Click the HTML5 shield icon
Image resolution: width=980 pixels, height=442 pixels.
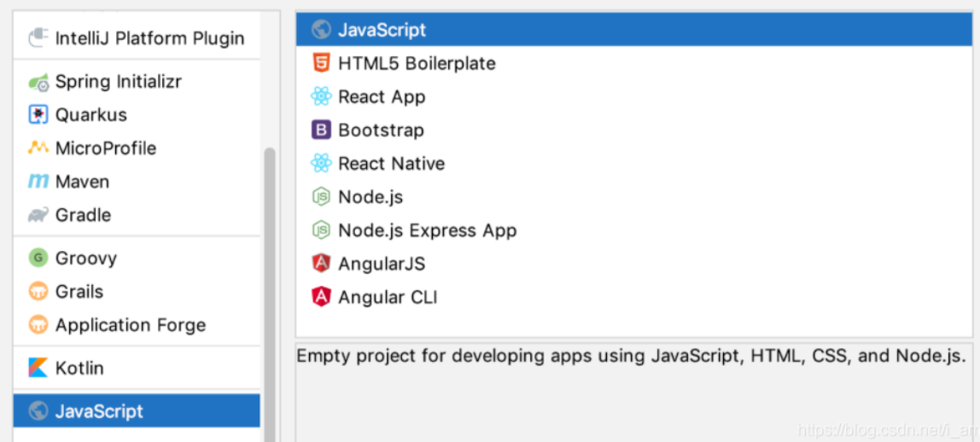(x=321, y=63)
